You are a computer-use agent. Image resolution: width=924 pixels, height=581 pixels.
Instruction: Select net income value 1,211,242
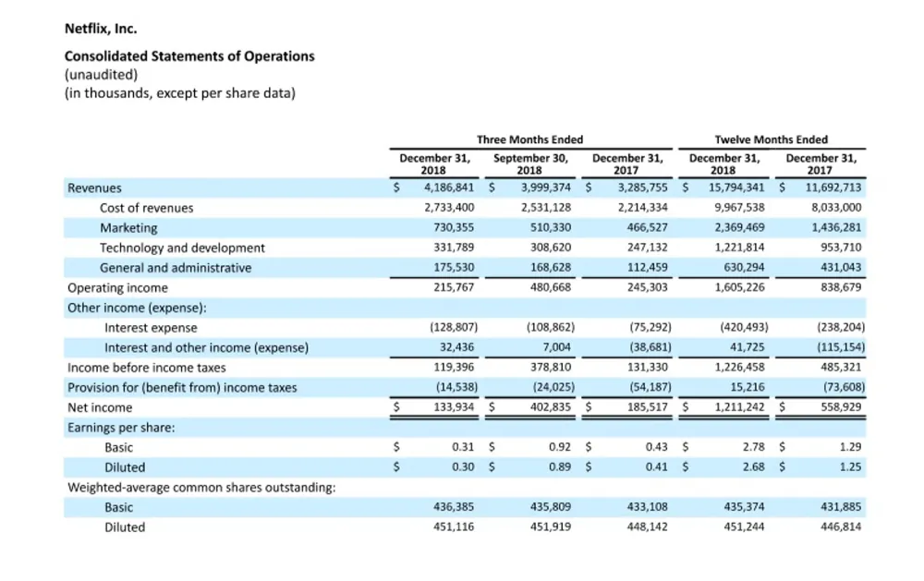(x=739, y=407)
